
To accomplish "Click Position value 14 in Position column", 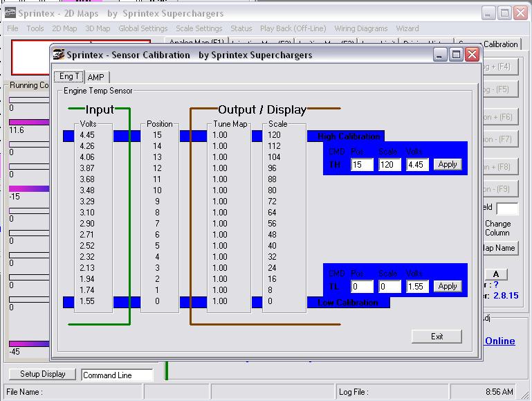I will coord(157,146).
